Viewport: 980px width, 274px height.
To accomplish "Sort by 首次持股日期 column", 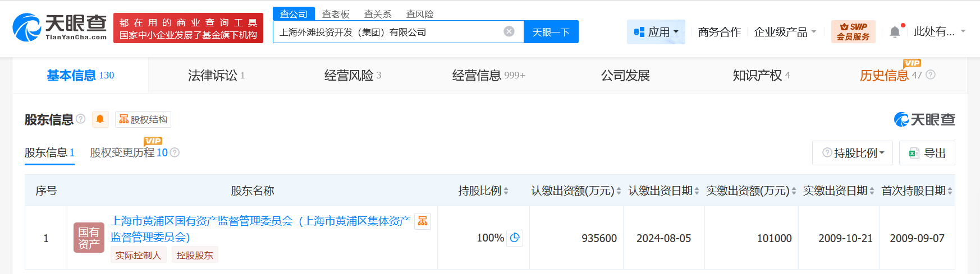I will (950, 191).
